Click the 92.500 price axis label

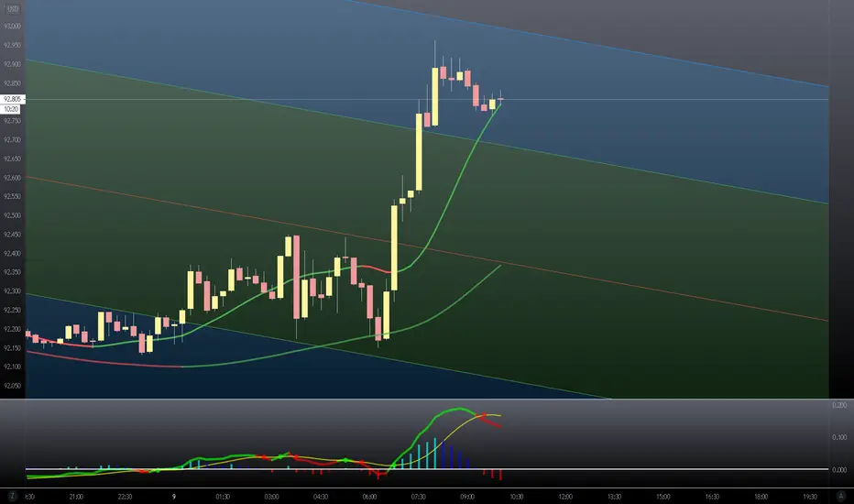(12, 215)
